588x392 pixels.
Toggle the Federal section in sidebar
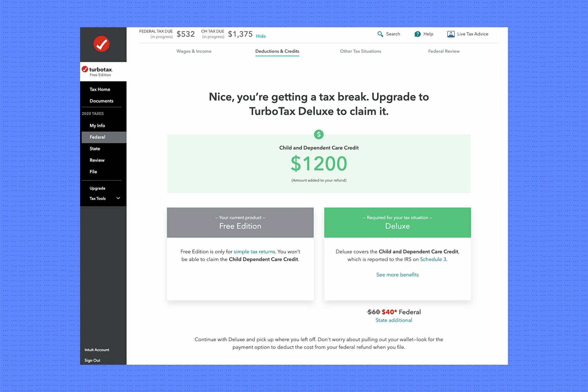98,137
